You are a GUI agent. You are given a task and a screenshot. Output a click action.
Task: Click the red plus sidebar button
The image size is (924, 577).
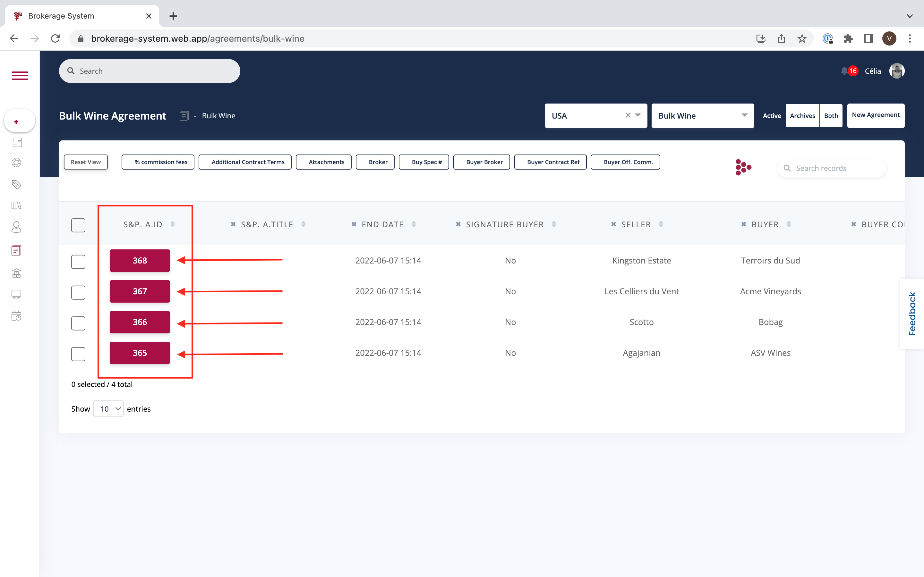[x=16, y=122]
